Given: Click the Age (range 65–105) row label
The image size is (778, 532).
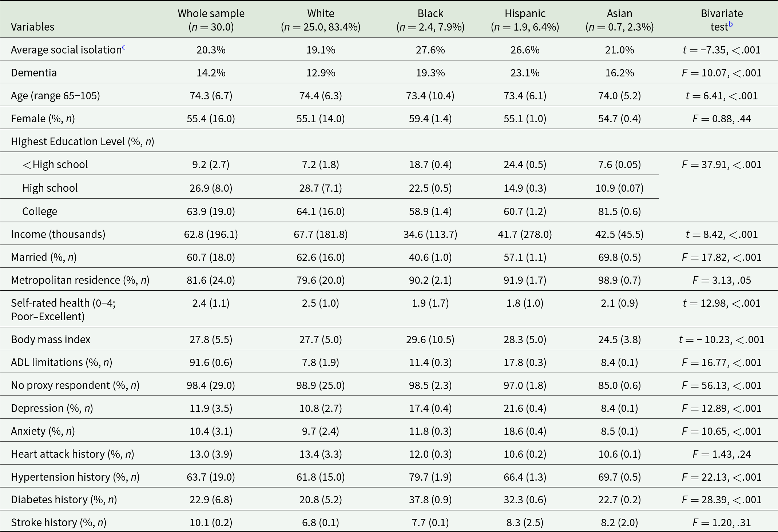Looking at the screenshot, I should click(x=55, y=96).
